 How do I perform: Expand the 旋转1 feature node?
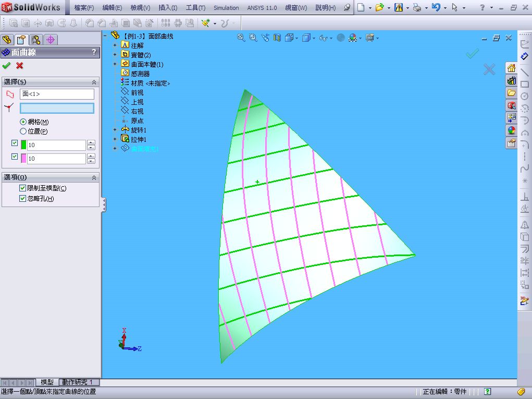(x=115, y=130)
